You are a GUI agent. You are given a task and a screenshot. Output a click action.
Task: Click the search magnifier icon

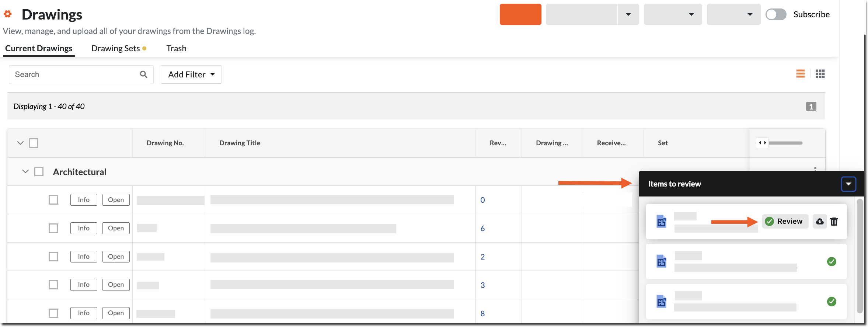(143, 74)
